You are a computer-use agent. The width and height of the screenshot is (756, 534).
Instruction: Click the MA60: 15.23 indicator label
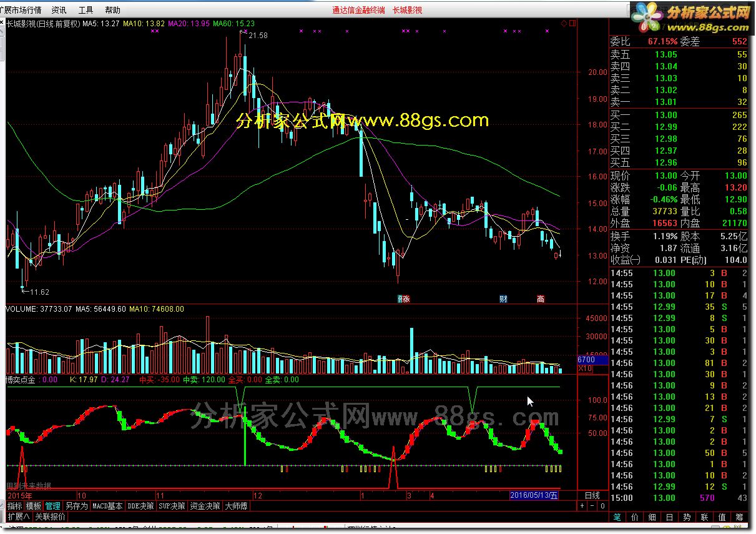click(234, 24)
